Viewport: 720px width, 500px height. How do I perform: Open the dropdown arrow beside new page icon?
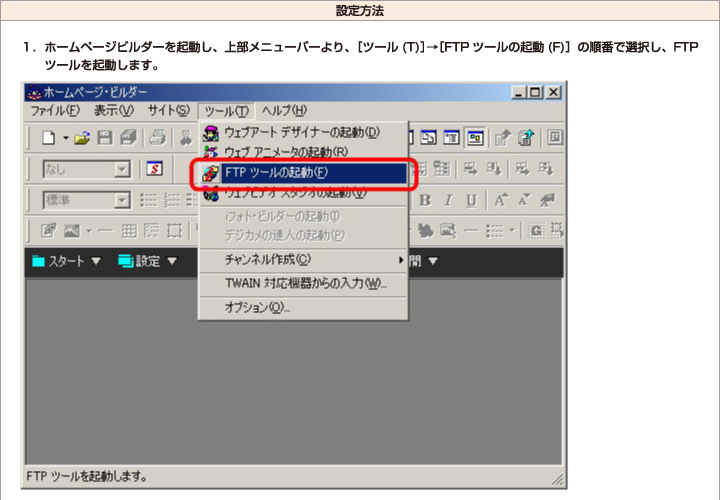(65, 138)
